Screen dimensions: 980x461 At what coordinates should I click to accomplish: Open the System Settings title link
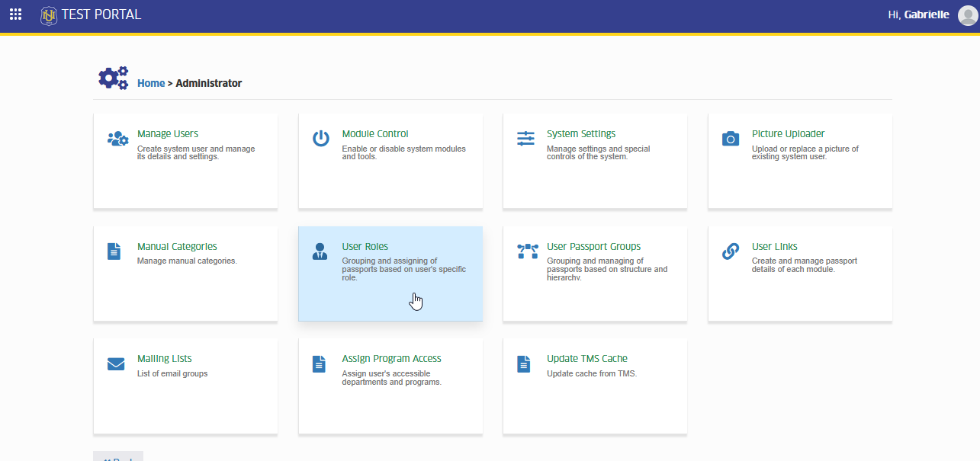(x=581, y=133)
